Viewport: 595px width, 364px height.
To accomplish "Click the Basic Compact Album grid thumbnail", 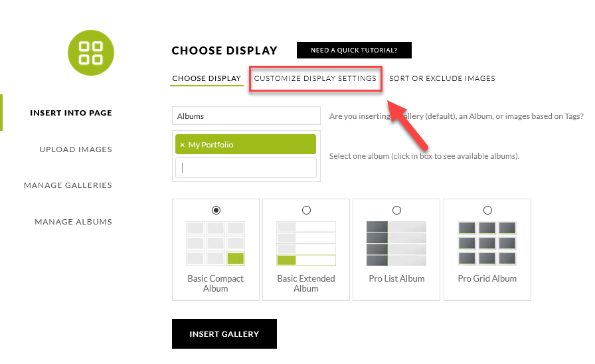I will tap(216, 243).
